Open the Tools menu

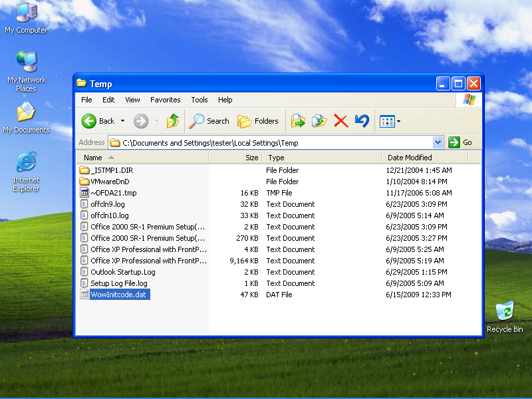[199, 100]
